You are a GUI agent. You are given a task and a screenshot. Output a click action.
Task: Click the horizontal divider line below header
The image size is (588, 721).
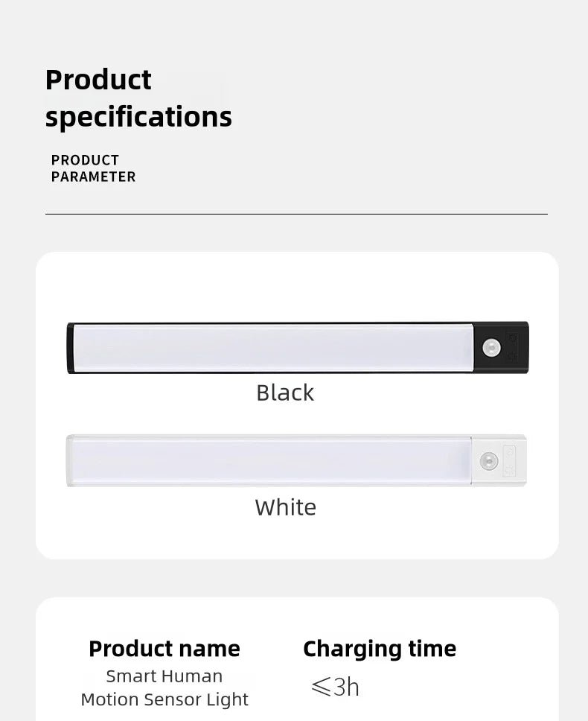tap(296, 215)
